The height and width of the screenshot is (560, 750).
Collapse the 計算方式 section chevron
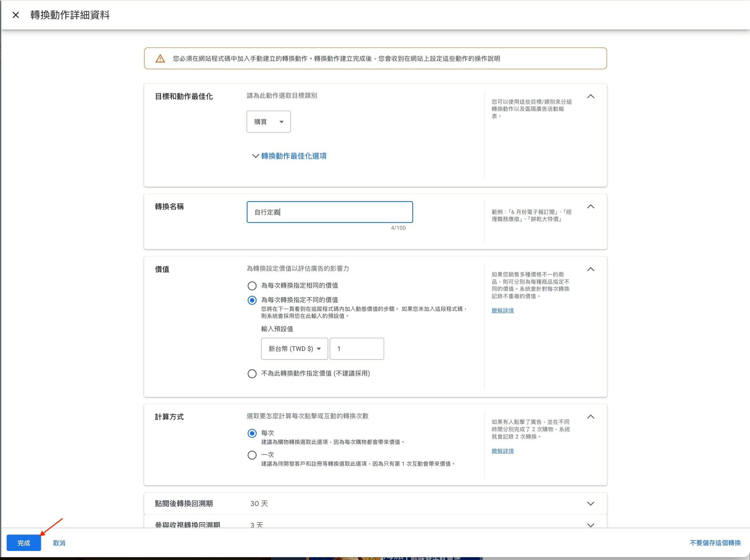pyautogui.click(x=590, y=417)
